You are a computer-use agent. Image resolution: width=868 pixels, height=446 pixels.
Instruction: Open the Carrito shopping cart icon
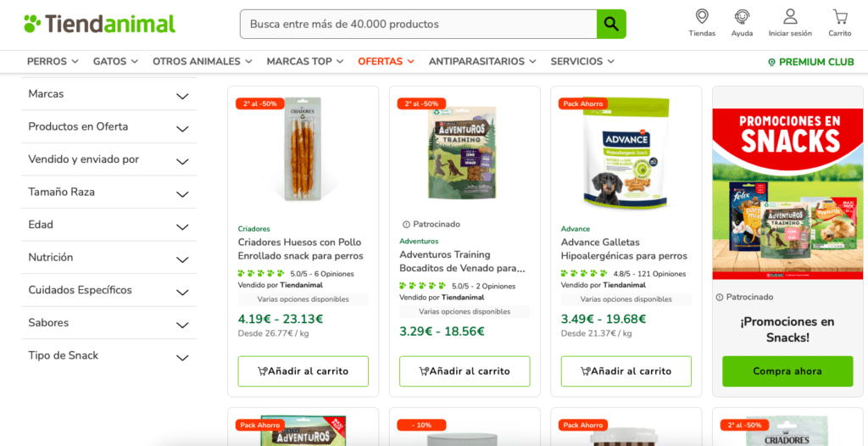coord(840,16)
